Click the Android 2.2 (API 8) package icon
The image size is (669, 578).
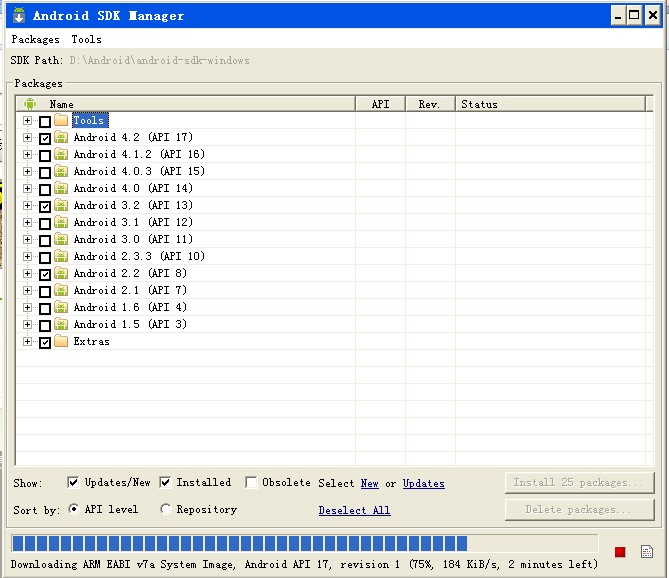tap(61, 273)
